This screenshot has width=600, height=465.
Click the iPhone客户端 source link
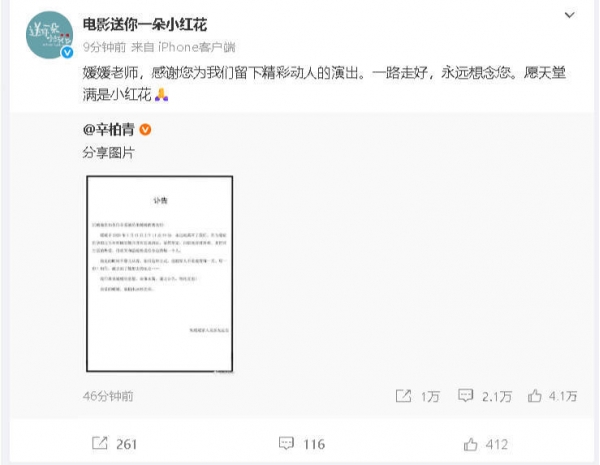pyautogui.click(x=197, y=47)
